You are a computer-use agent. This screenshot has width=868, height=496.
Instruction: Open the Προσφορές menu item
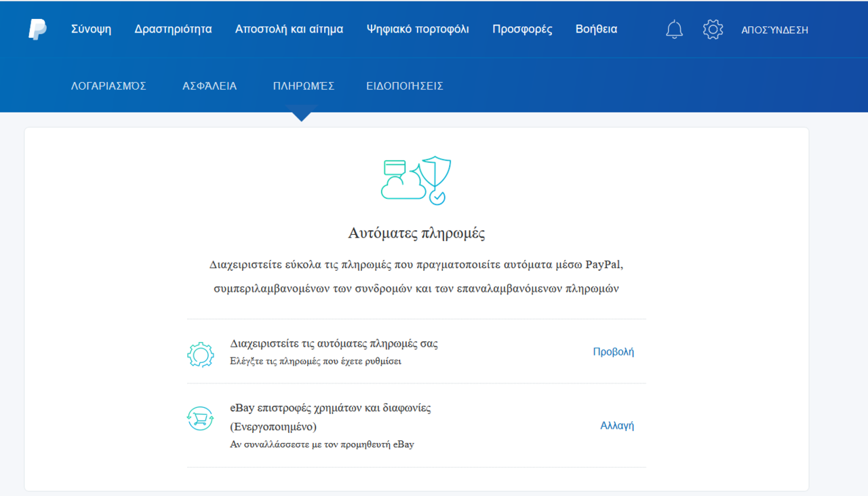[x=522, y=29]
